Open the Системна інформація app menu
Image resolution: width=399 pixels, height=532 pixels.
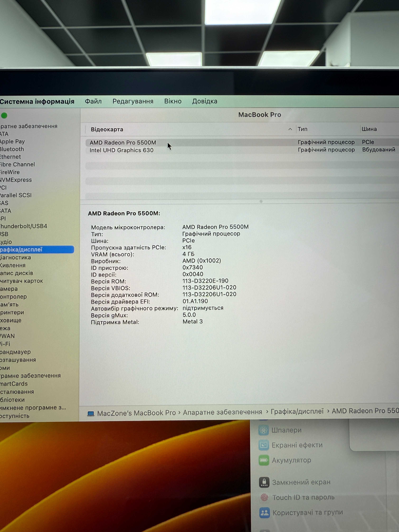[37, 101]
